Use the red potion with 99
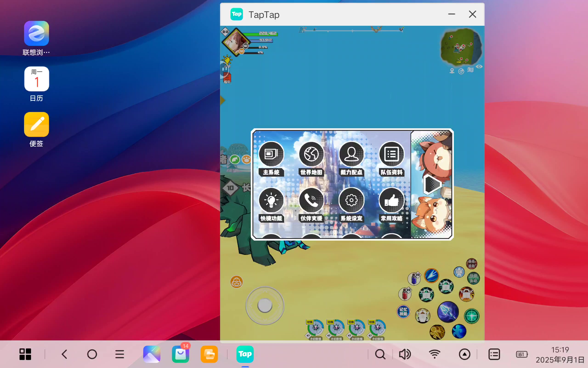588x368 pixels. (405, 294)
